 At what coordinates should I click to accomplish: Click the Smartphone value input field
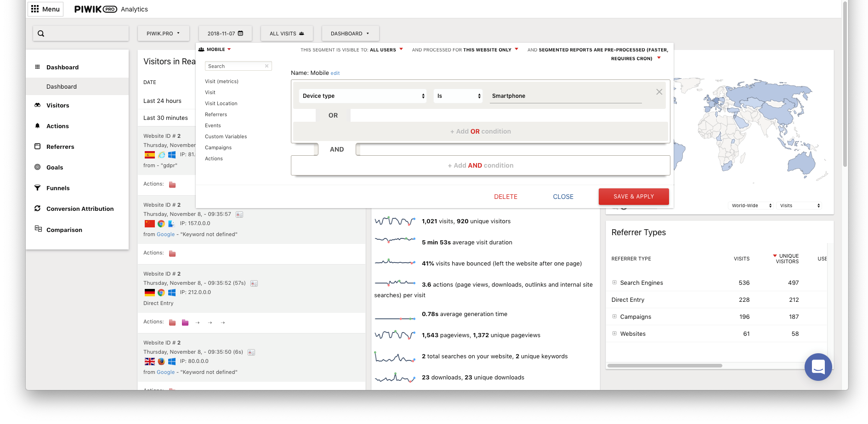point(565,96)
